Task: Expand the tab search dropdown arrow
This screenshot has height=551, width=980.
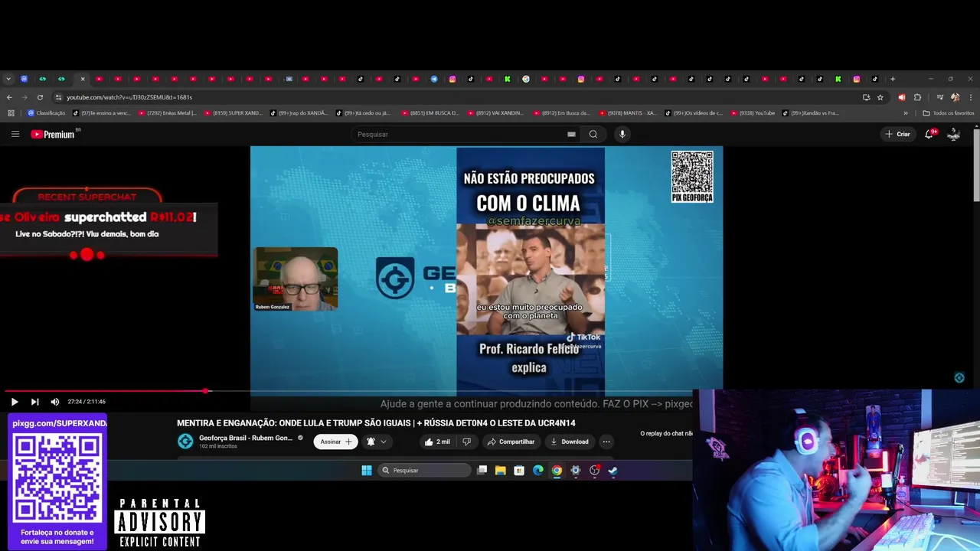Action: point(8,79)
